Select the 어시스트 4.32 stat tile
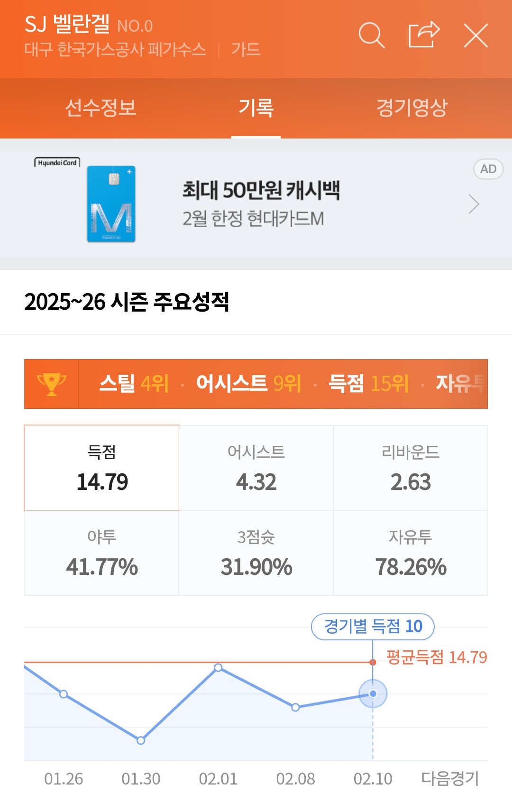This screenshot has width=512, height=812. pos(256,468)
